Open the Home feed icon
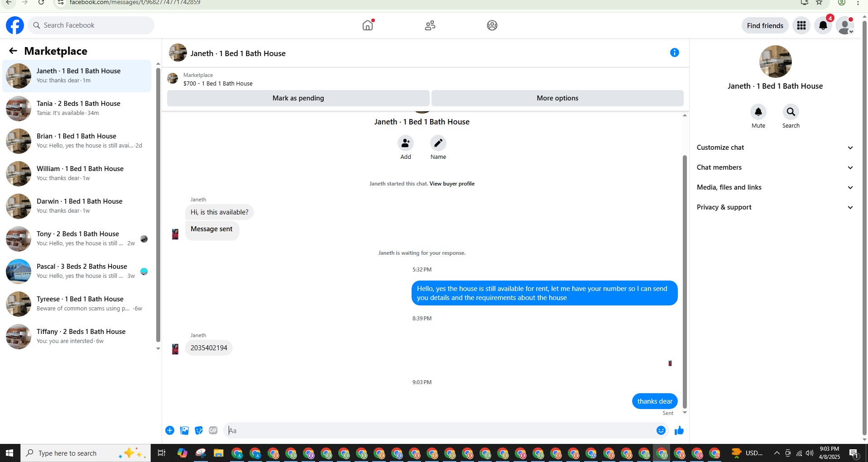868x462 pixels. [368, 25]
